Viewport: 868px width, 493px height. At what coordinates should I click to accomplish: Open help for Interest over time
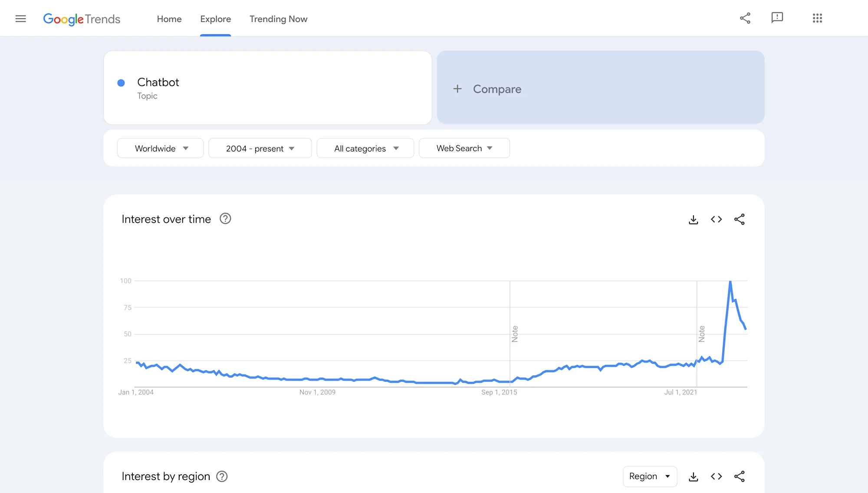click(x=225, y=219)
